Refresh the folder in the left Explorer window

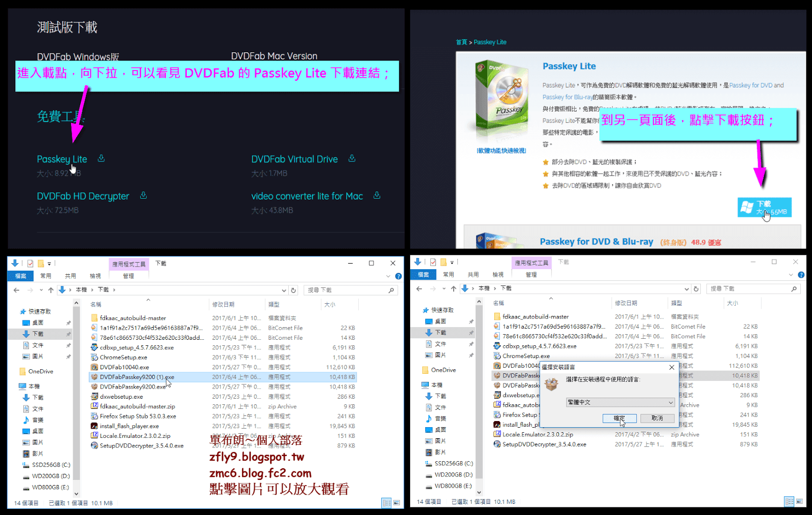(293, 290)
